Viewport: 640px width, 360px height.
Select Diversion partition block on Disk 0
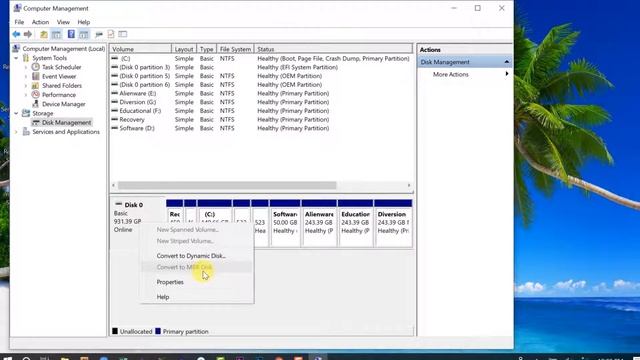click(393, 223)
